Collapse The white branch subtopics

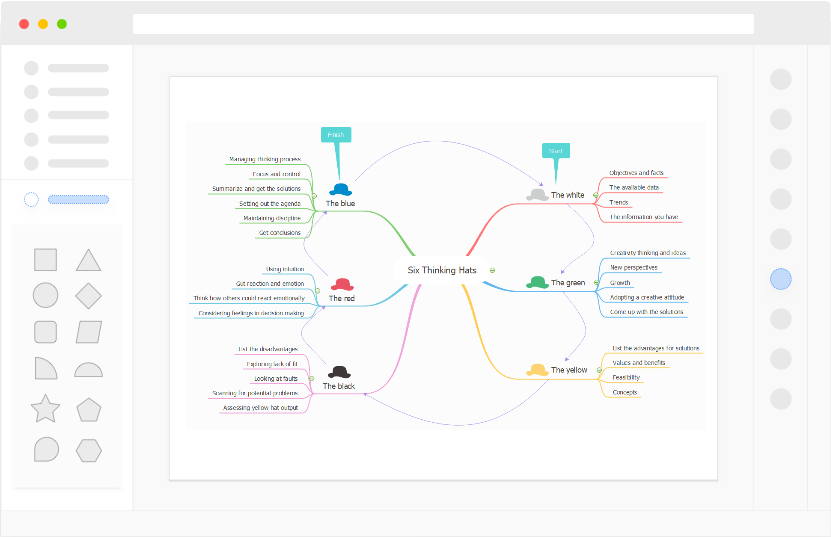click(594, 195)
